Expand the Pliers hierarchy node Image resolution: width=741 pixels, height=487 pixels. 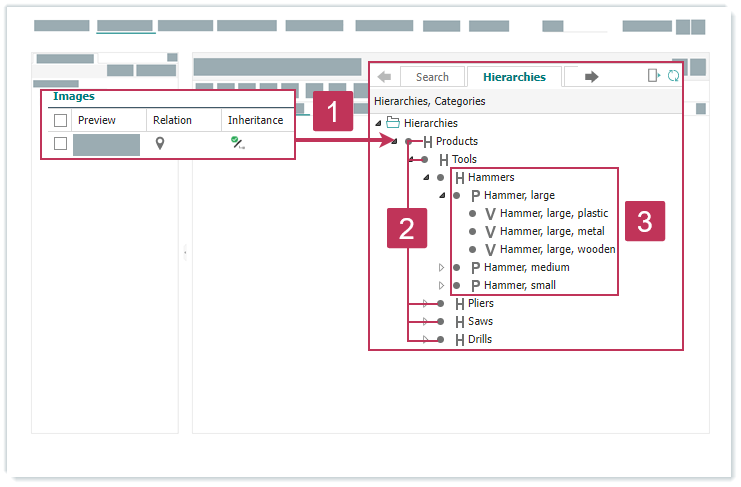[x=425, y=303]
